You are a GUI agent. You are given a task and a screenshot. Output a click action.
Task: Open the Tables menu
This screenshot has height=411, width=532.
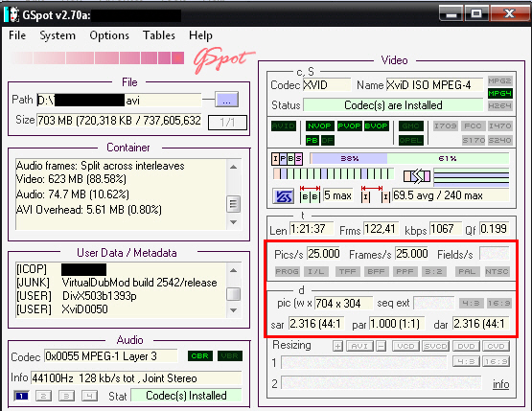[x=159, y=35]
